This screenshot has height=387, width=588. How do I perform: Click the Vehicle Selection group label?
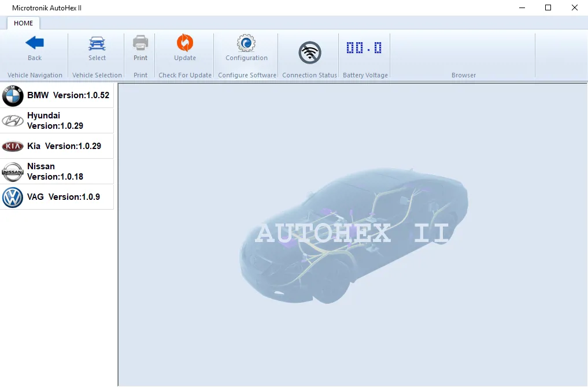point(97,75)
